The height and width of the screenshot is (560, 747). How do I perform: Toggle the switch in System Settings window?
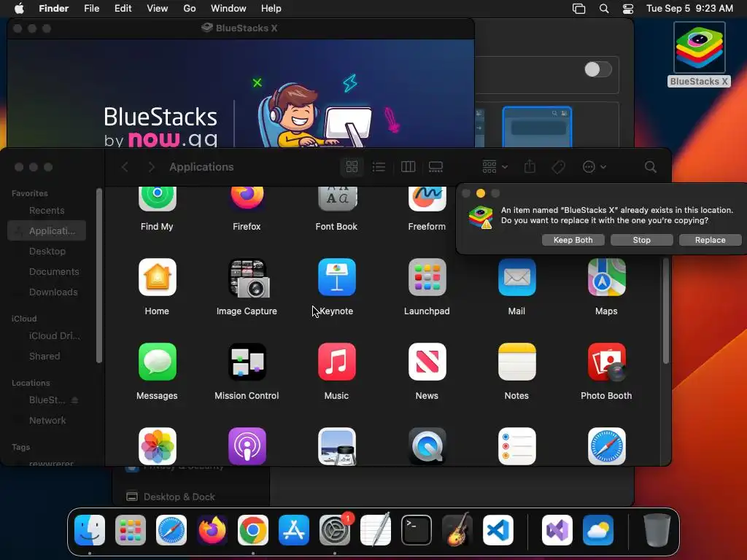coord(598,69)
